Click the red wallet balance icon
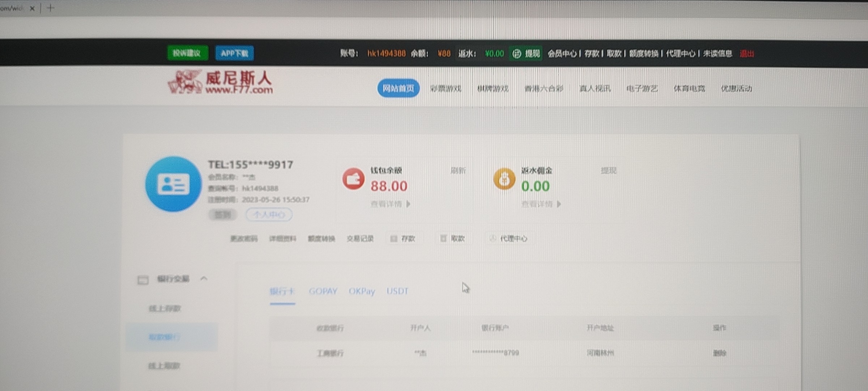 pyautogui.click(x=353, y=179)
